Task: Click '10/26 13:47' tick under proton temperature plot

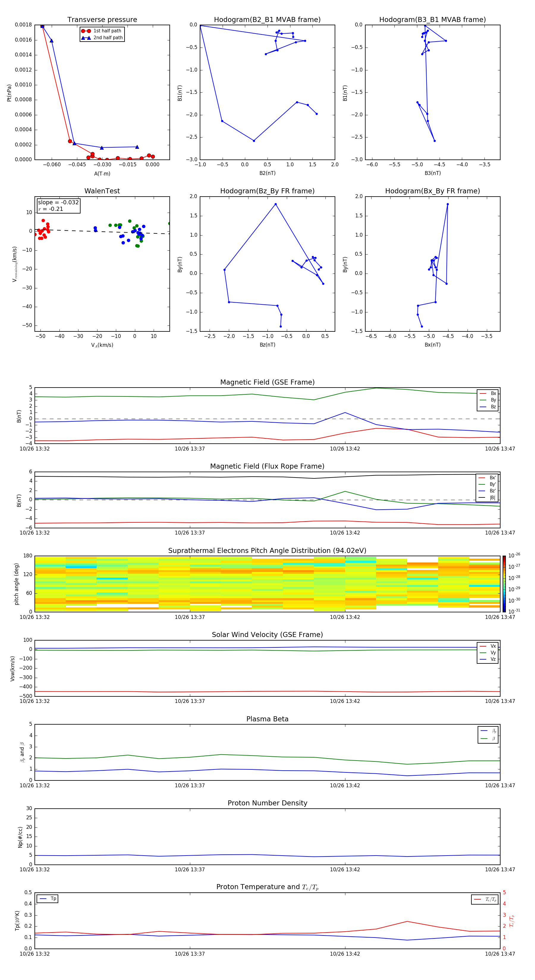Action: point(500,954)
